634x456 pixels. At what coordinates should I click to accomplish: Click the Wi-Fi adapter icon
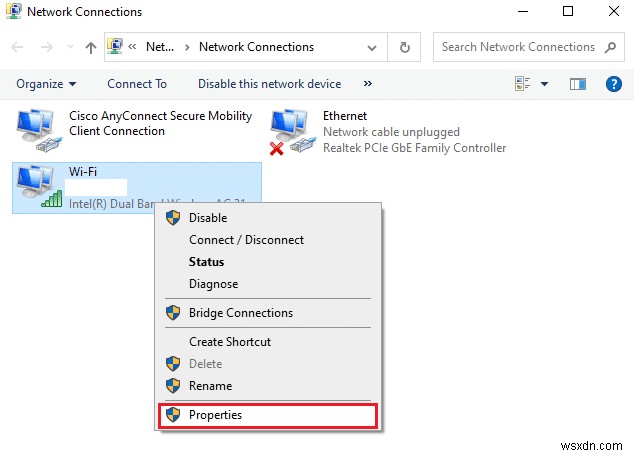click(39, 187)
